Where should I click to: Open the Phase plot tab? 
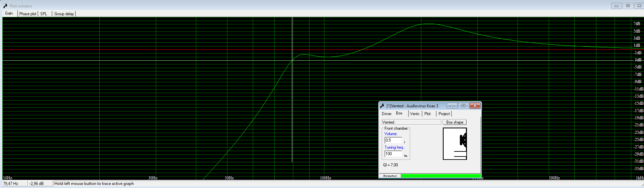coord(28,14)
